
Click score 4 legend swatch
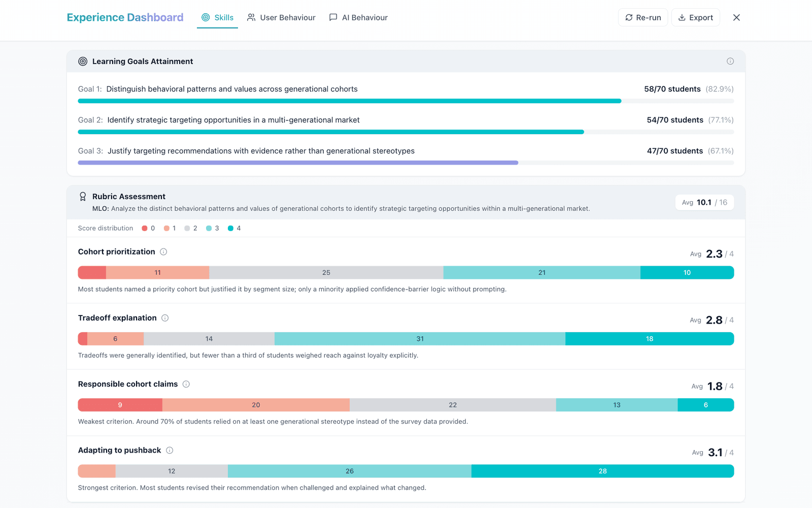click(230, 229)
